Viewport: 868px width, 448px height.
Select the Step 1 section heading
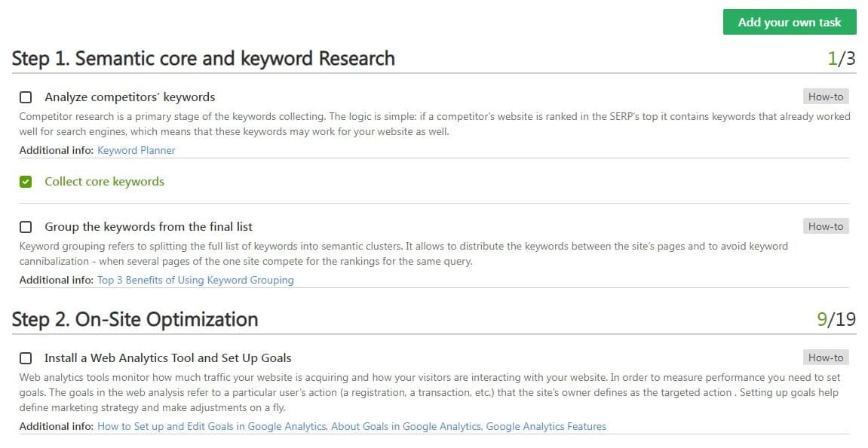tap(203, 58)
